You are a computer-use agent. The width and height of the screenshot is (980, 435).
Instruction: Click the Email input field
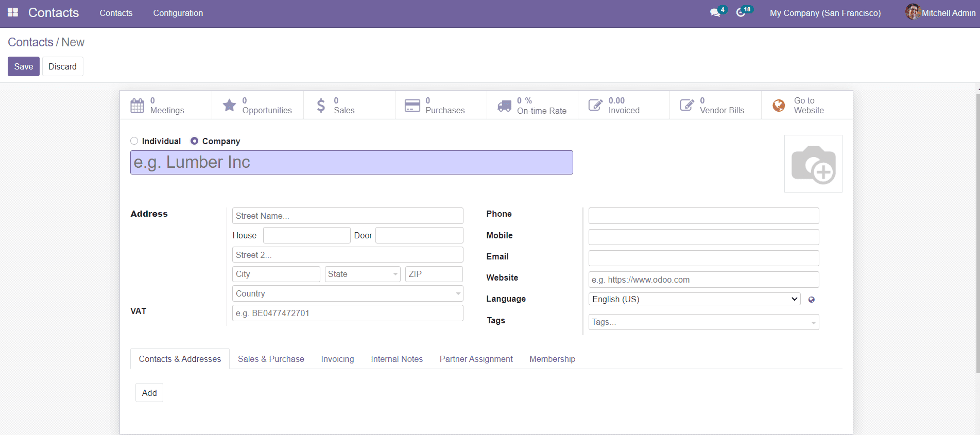tap(703, 258)
